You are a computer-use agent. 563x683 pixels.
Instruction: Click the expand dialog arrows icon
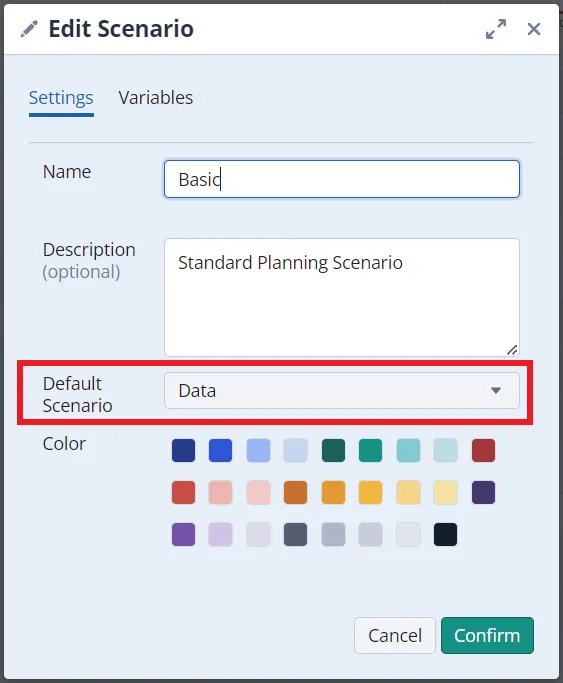(x=496, y=29)
